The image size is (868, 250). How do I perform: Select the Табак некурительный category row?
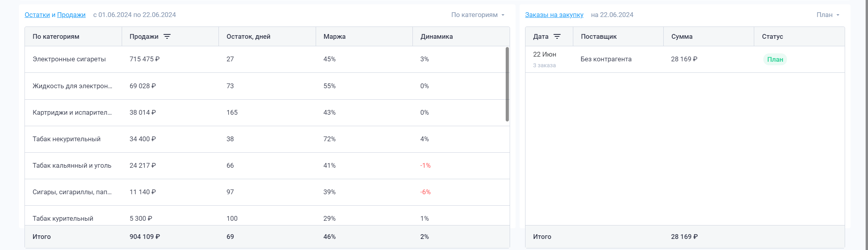(x=66, y=139)
